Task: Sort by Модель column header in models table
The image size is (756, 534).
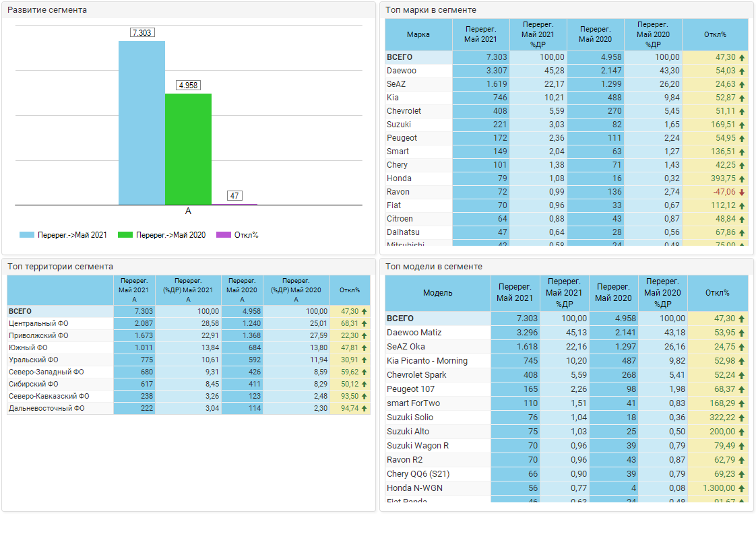Action: [437, 293]
